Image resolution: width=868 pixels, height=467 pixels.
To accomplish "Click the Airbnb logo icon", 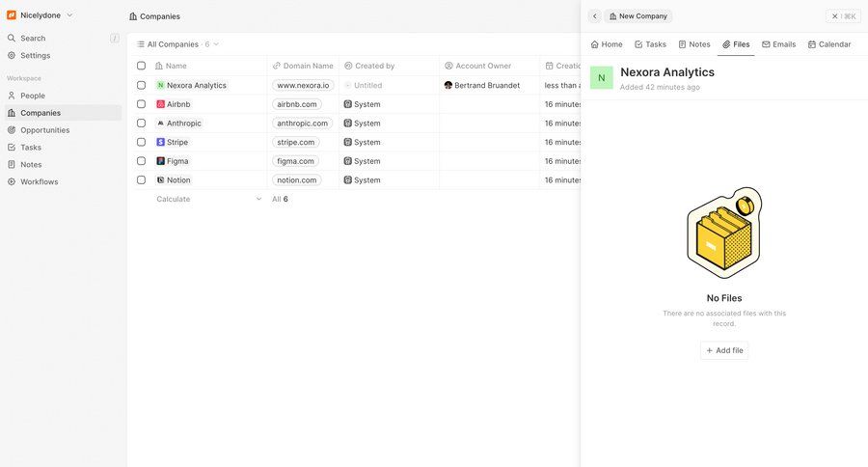I will coord(160,104).
